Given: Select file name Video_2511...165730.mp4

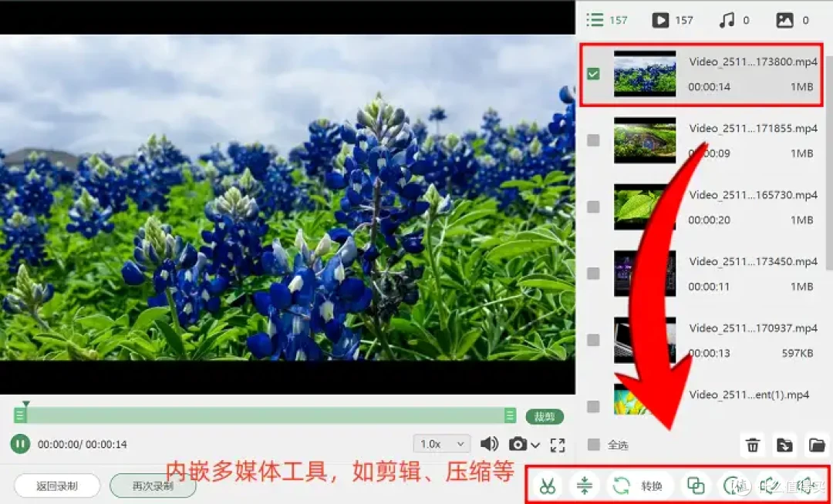Looking at the screenshot, I should 753,195.
